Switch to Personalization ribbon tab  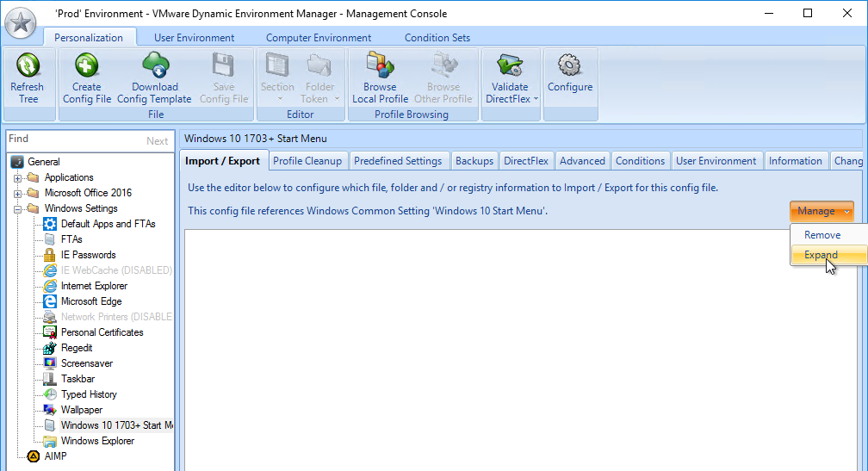(89, 38)
